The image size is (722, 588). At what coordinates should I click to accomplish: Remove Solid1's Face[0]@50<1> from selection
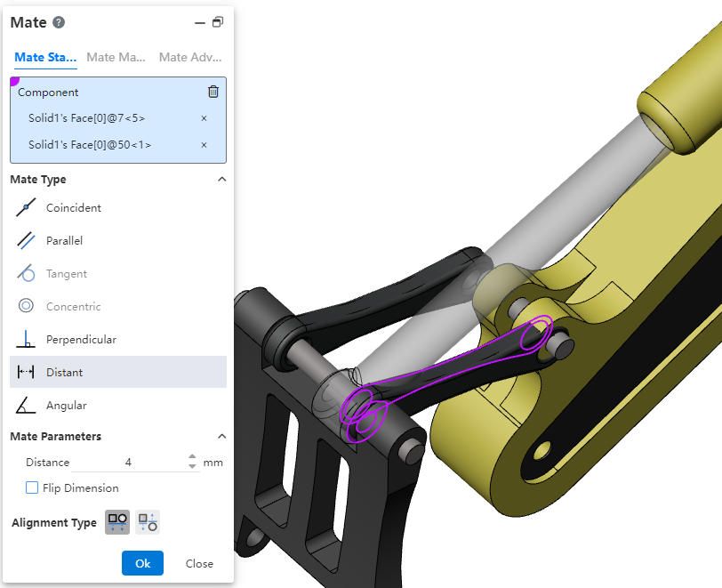204,145
